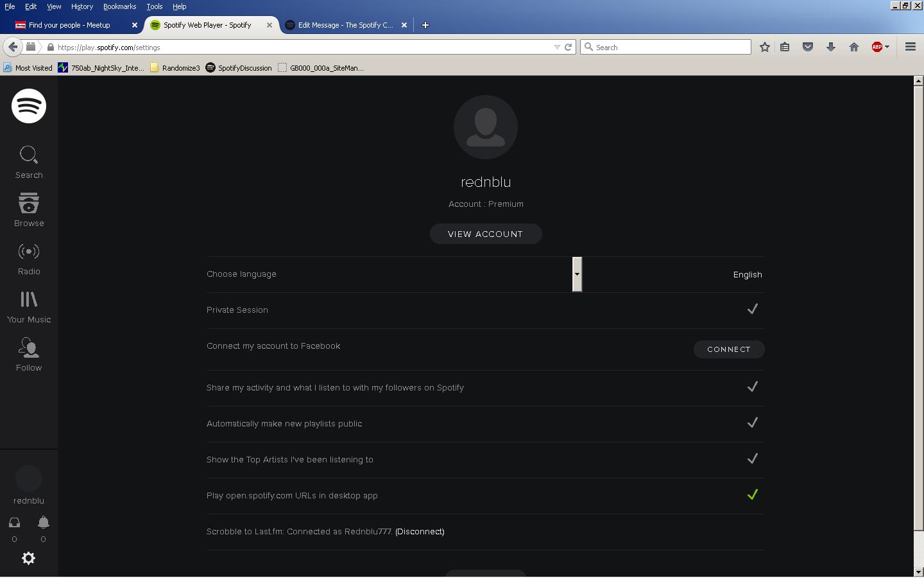This screenshot has width=924, height=578.
Task: Open the Adblock Plus dropdown arrow
Action: (x=887, y=47)
